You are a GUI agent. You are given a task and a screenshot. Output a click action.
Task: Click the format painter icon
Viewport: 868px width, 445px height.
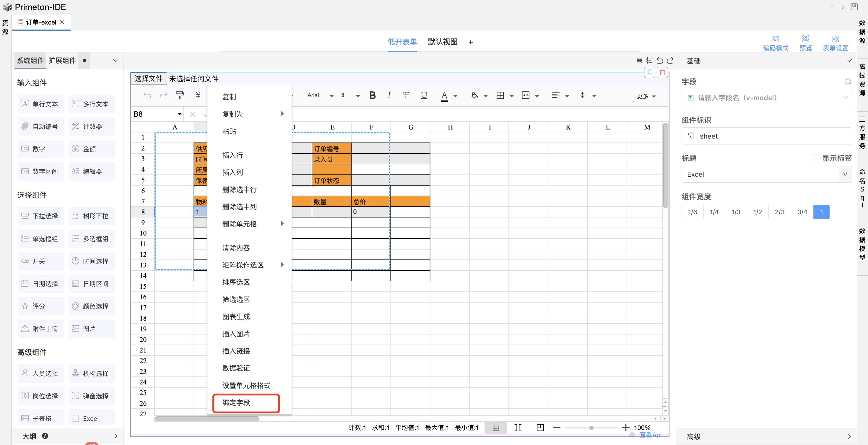180,95
